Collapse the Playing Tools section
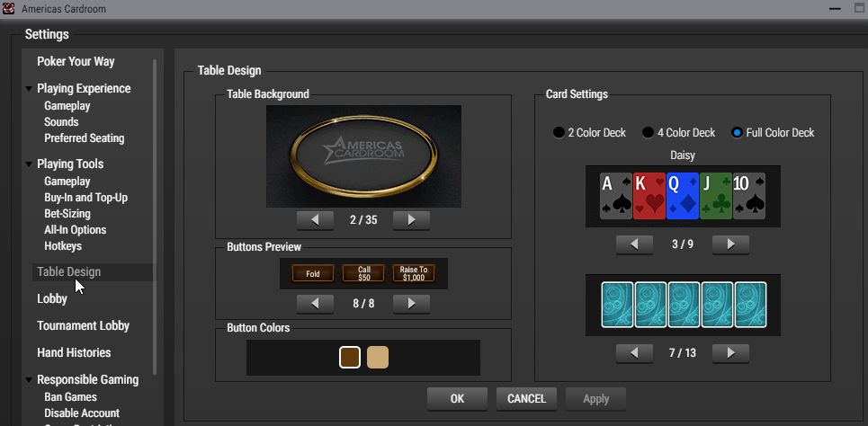 click(x=29, y=164)
